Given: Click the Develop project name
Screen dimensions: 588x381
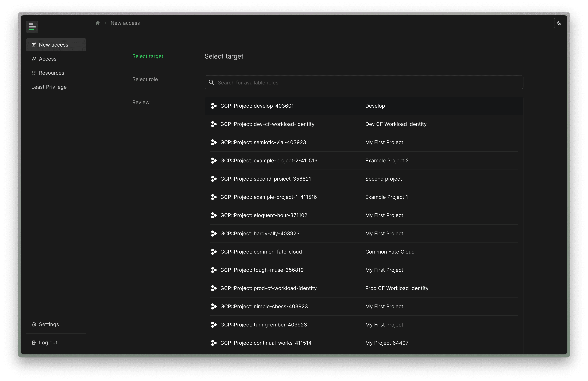Looking at the screenshot, I should [x=375, y=106].
